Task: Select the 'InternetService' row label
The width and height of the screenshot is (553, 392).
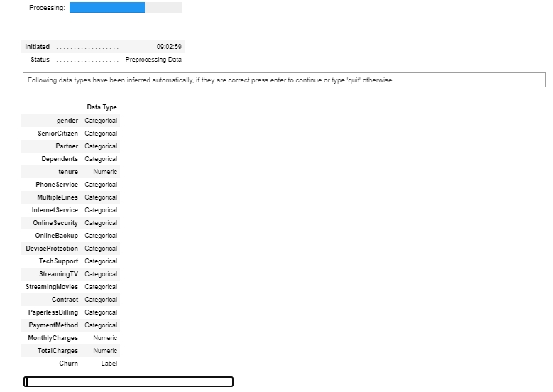Action: (x=55, y=210)
